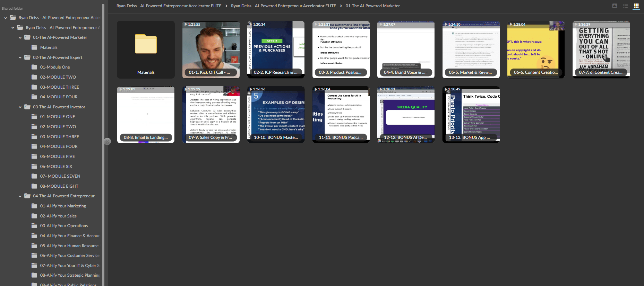644x286 pixels.
Task: Select 08-MODULE EIGHT folder
Action: [59, 186]
